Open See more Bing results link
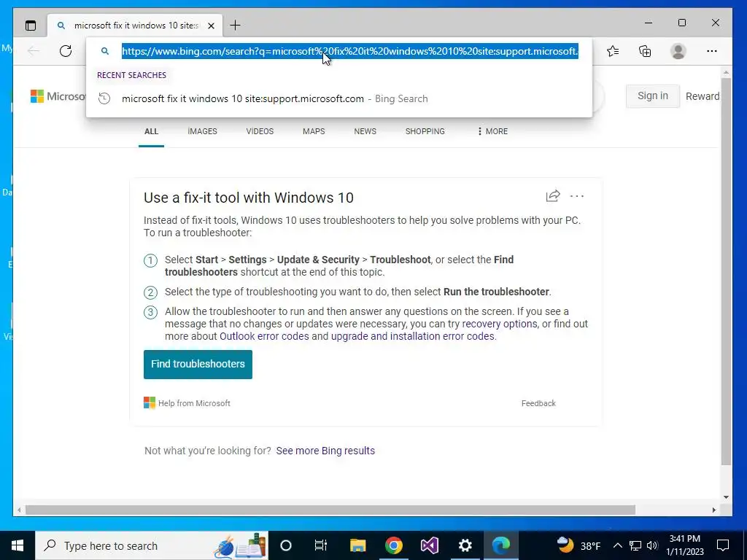747x560 pixels. [325, 451]
